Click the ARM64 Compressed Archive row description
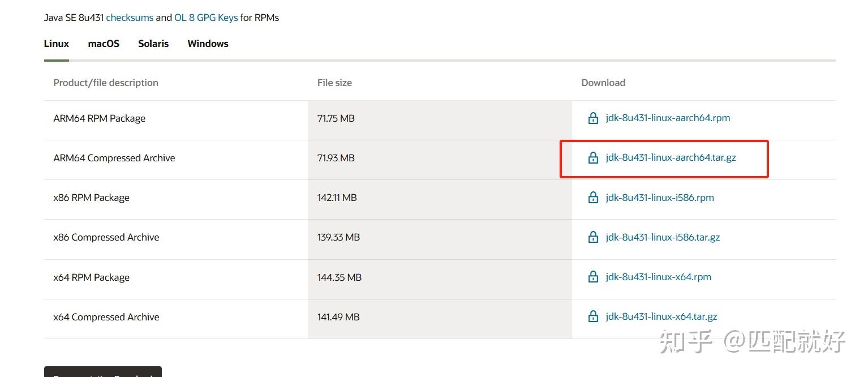 [114, 158]
